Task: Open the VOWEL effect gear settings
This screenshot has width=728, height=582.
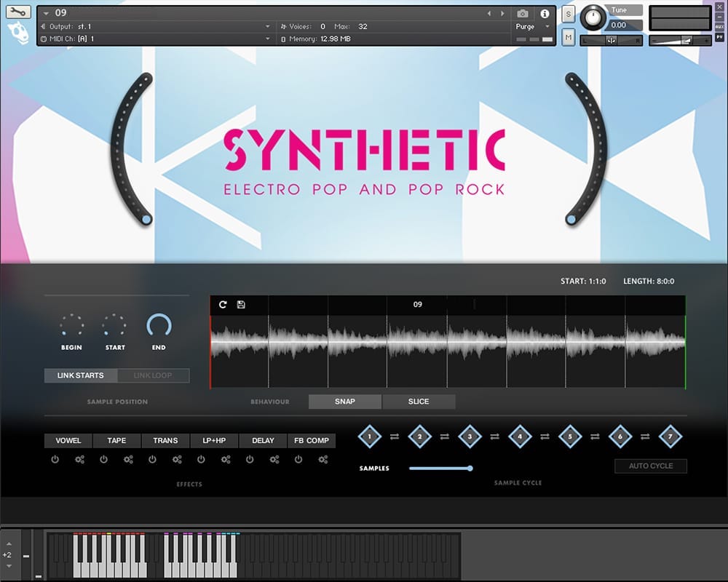Action: click(x=79, y=460)
